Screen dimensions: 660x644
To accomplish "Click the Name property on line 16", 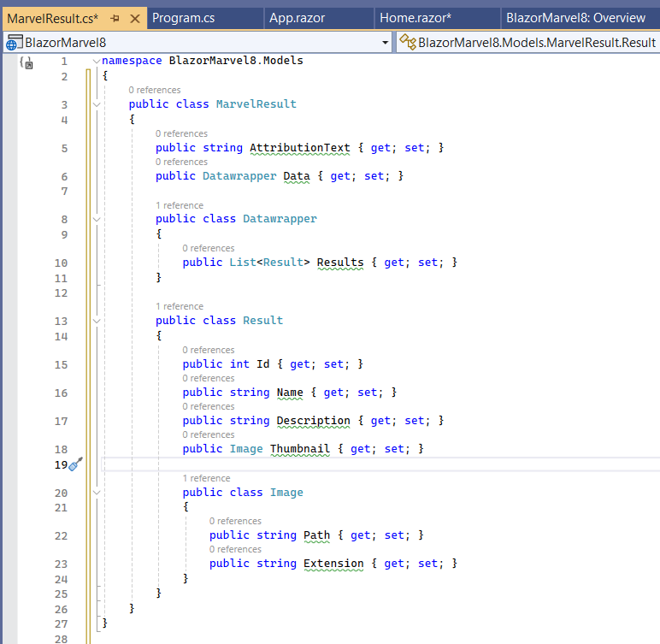I will coord(290,393).
